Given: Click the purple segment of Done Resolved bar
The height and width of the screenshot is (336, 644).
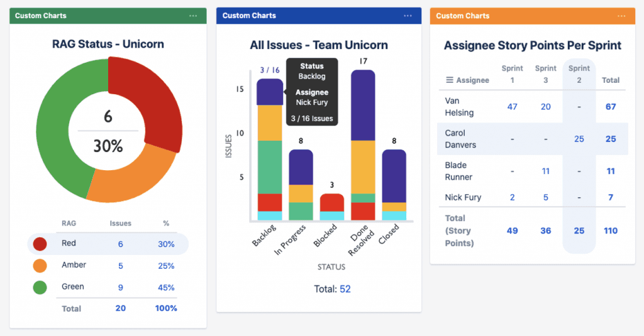Looking at the screenshot, I should pyautogui.click(x=363, y=105).
